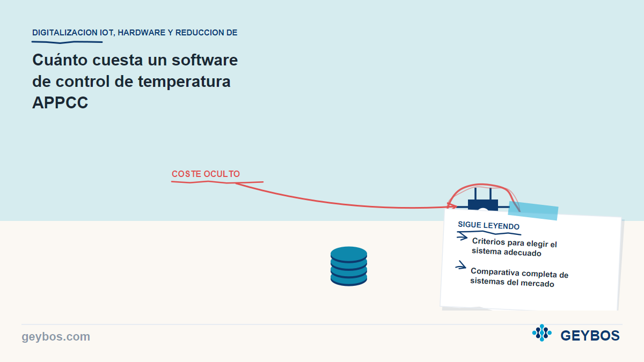This screenshot has width=644, height=362.
Task: Click the GEYBOS logo icon
Action: (x=541, y=333)
